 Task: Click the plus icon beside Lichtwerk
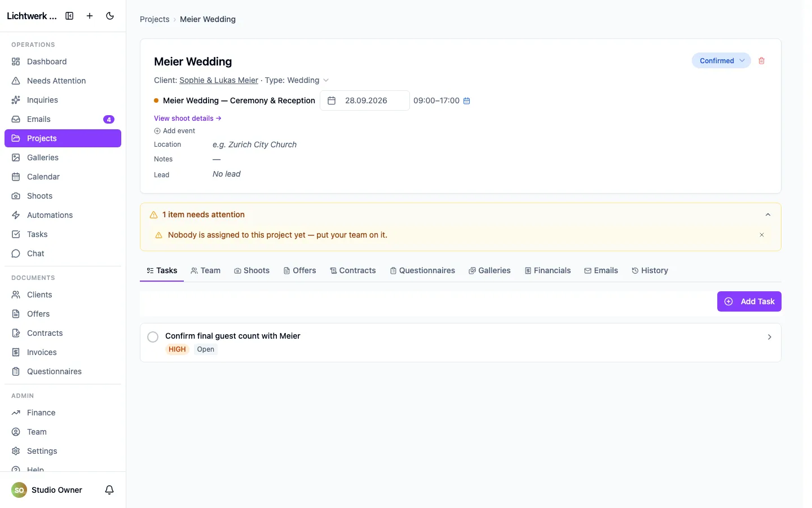tap(90, 16)
